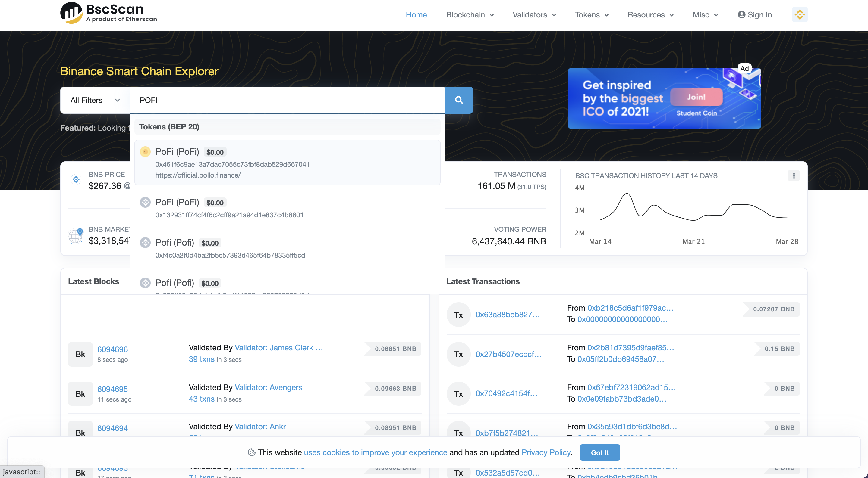The height and width of the screenshot is (478, 868).
Task: Click the Binance chain icon in header
Action: 799,14
